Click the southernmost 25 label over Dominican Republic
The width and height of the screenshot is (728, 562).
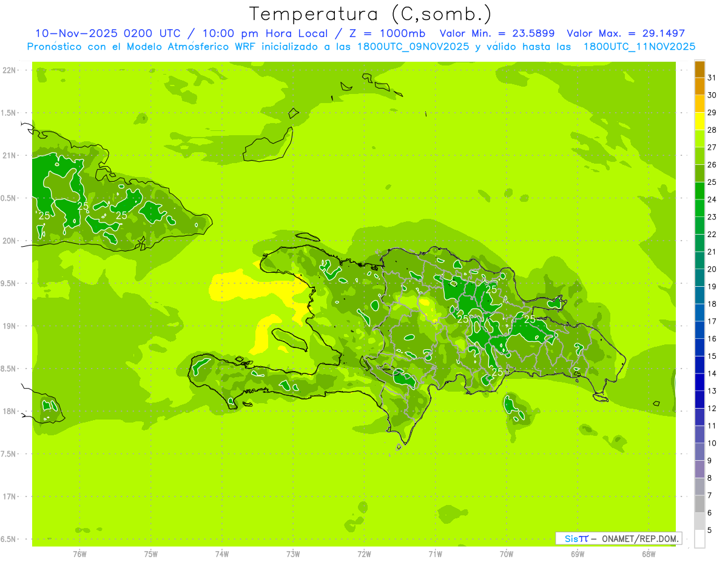click(x=497, y=372)
